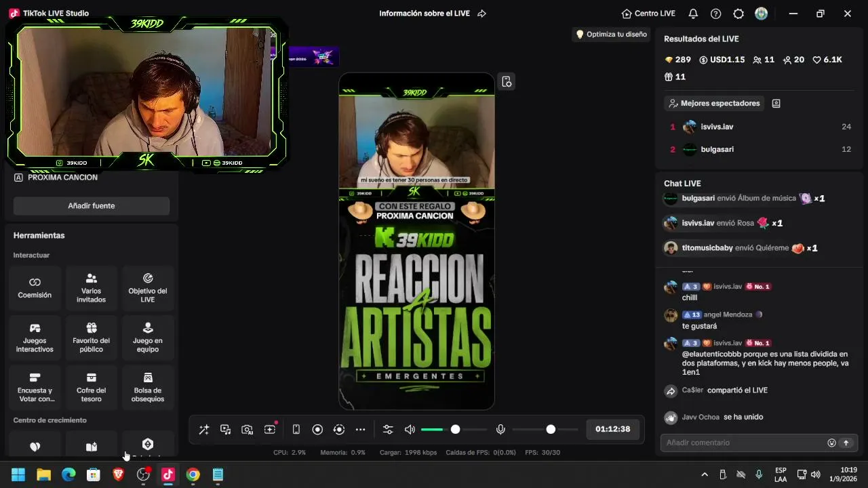The width and height of the screenshot is (868, 488).
Task: Open the Centro LIVE menu
Action: [x=648, y=14]
